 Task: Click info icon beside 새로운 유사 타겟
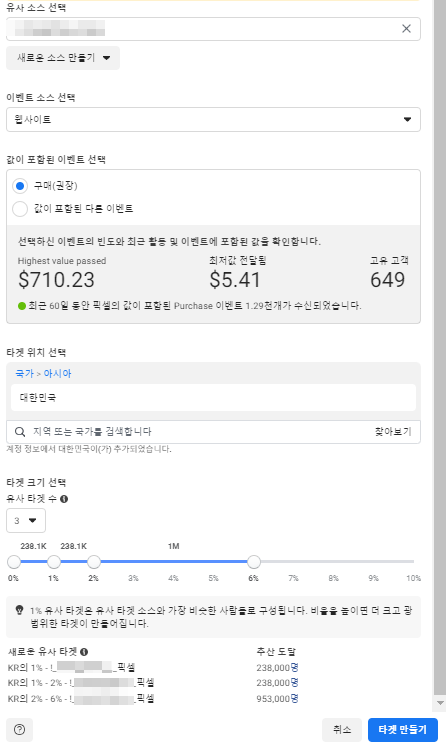[84, 652]
